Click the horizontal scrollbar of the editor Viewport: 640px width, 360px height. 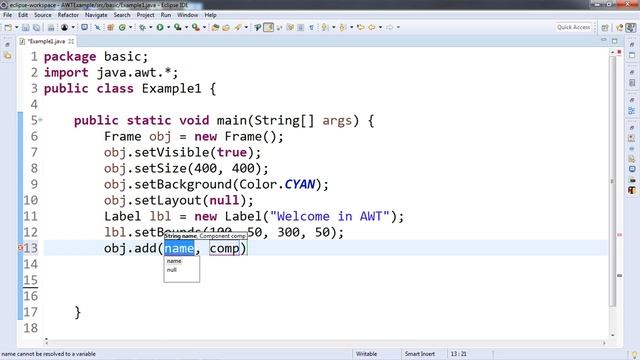(x=325, y=342)
